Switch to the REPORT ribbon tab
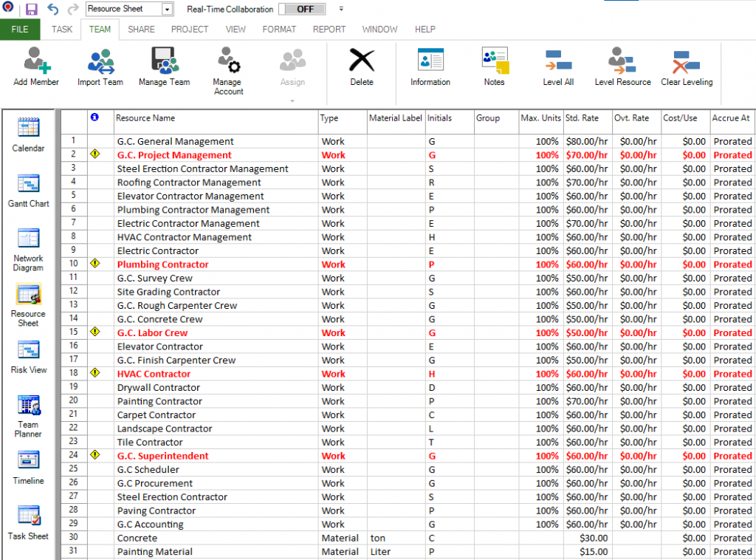 coord(329,30)
